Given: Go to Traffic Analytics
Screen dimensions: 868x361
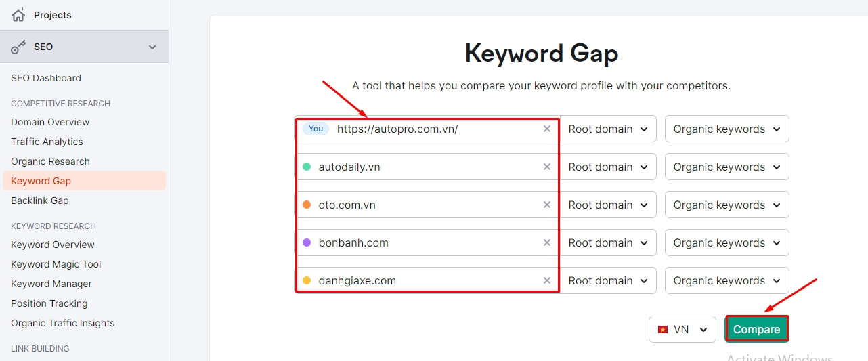Looking at the screenshot, I should pos(47,142).
